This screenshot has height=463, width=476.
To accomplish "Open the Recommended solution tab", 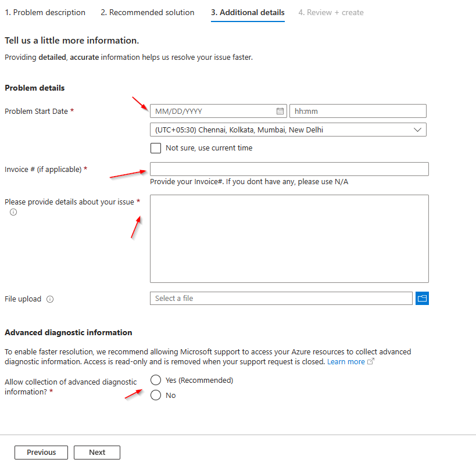I will [x=147, y=12].
